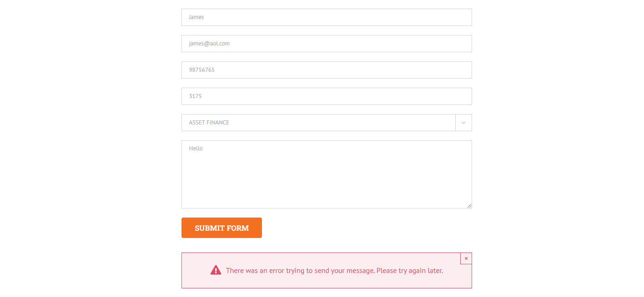This screenshot has width=644, height=297.
Task: Click the red warning triangle icon
Action: [x=216, y=270]
